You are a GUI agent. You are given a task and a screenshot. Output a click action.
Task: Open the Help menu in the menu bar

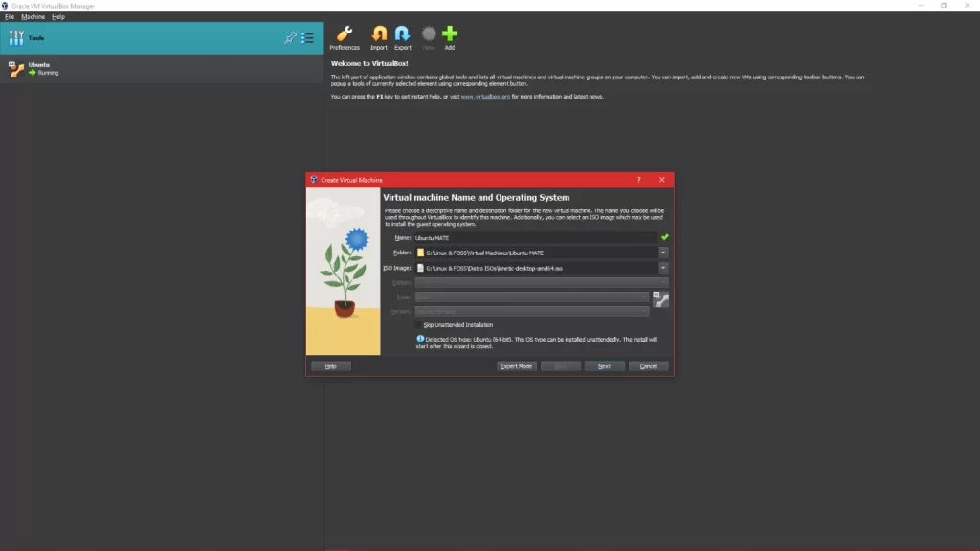[58, 17]
